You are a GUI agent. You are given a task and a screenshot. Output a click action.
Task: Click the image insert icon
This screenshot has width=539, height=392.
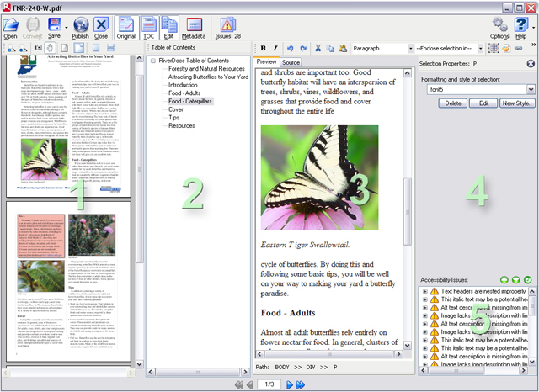pyautogui.click(x=506, y=49)
